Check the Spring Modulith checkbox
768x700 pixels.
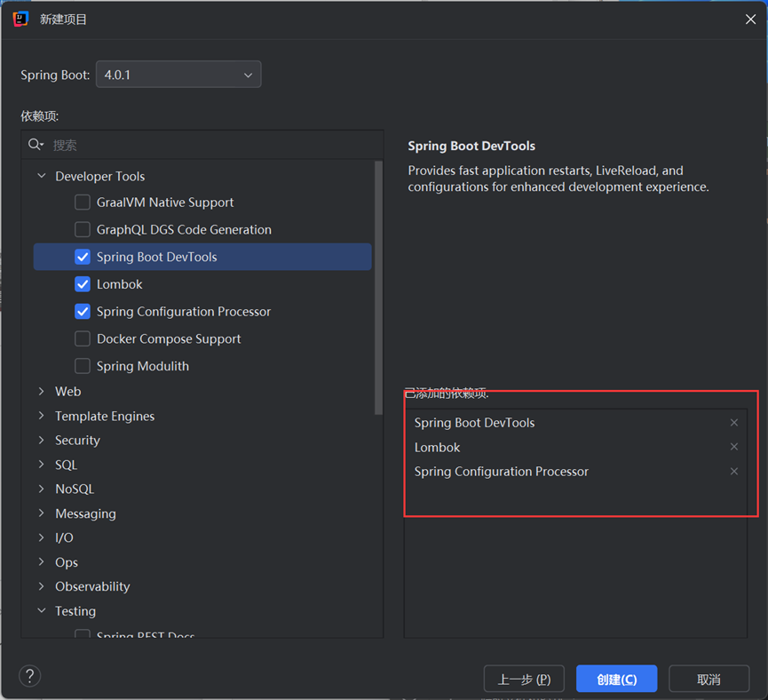click(83, 366)
